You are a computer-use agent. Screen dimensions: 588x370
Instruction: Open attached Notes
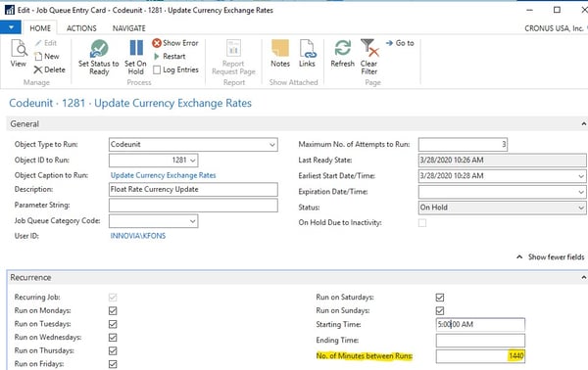coord(280,54)
